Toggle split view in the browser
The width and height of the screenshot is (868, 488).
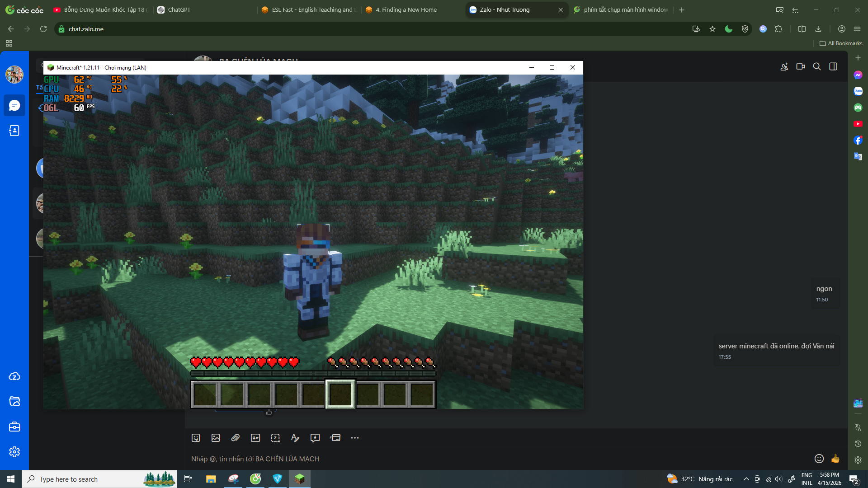[x=802, y=29]
